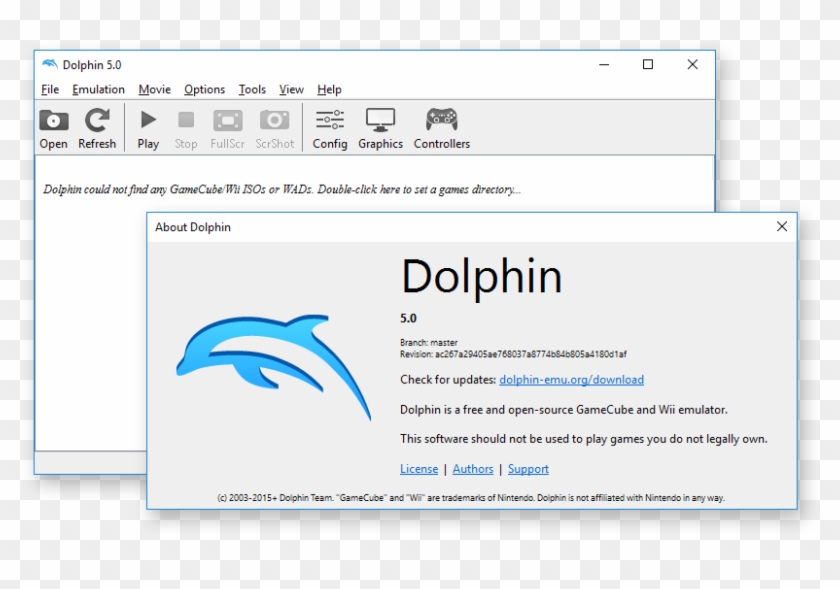Click the games directory message area
Viewport: 840px width, 589px height.
pos(280,188)
